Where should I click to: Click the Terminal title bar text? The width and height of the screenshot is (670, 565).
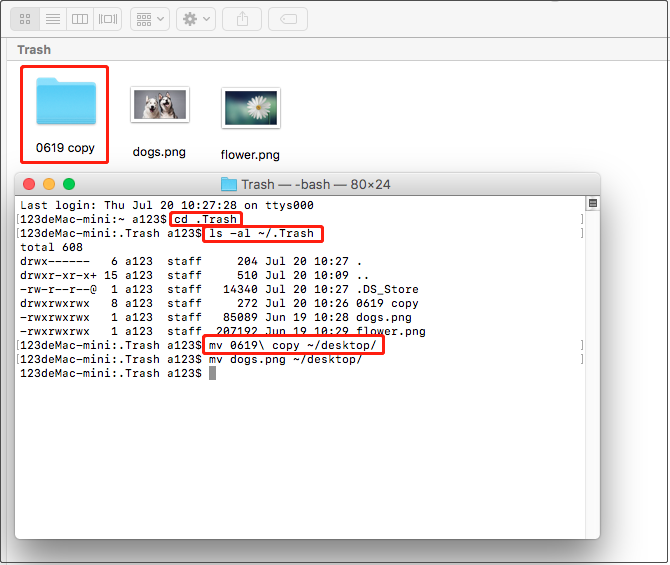(x=318, y=184)
